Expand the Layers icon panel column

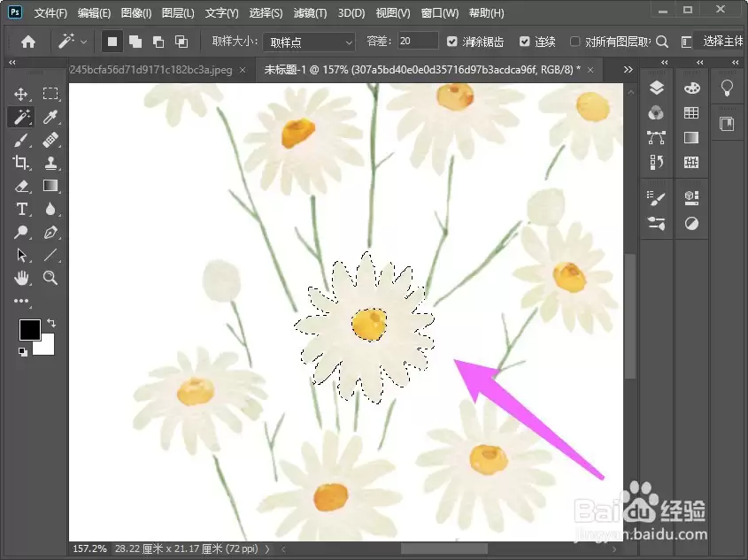pyautogui.click(x=665, y=63)
